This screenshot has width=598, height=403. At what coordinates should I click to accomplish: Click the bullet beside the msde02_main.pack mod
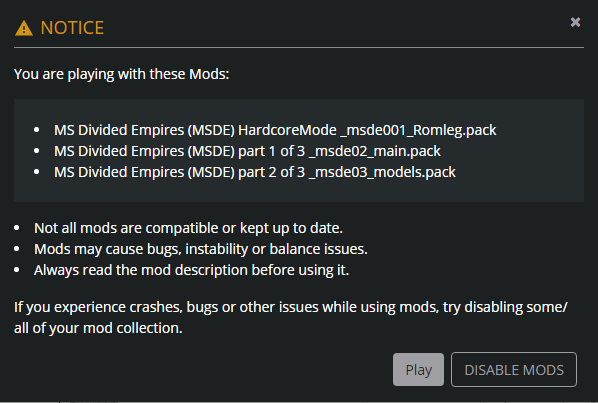point(37,151)
